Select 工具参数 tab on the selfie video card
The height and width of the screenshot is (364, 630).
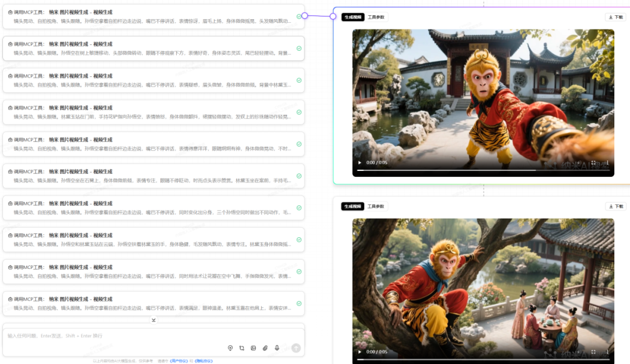[376, 17]
